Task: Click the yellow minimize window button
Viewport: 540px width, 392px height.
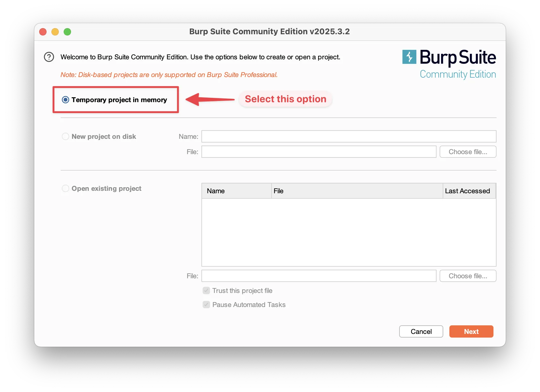Action: click(x=55, y=32)
